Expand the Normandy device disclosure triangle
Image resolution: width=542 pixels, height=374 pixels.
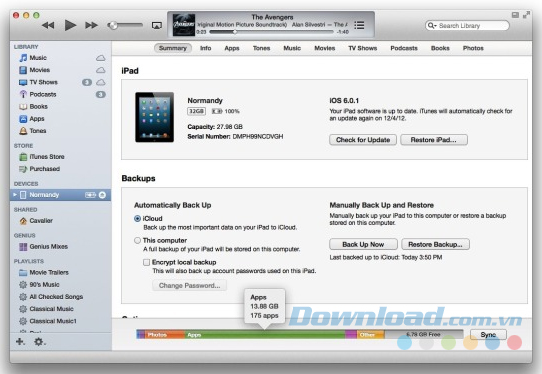(15, 195)
